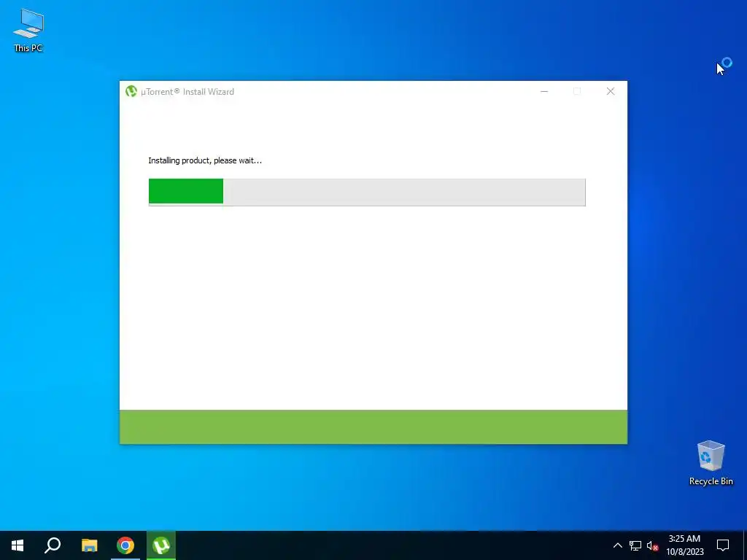Select the Recycle Bin desktop icon
Screen dimensions: 747x560
(x=711, y=462)
